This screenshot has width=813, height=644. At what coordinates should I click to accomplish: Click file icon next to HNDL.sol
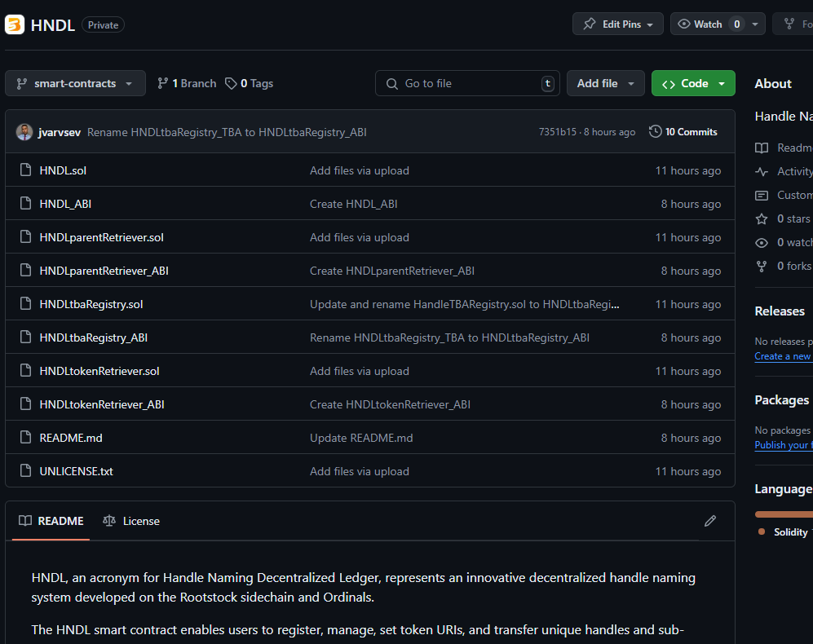pyautogui.click(x=25, y=170)
